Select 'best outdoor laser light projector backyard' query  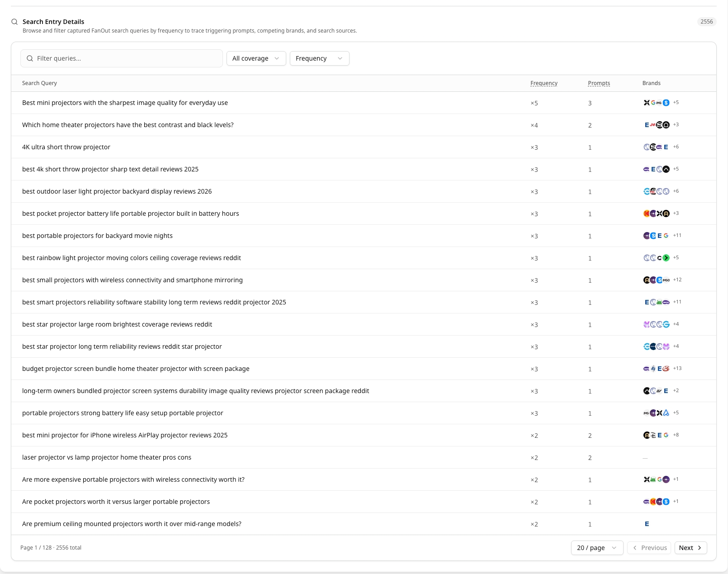[117, 191]
